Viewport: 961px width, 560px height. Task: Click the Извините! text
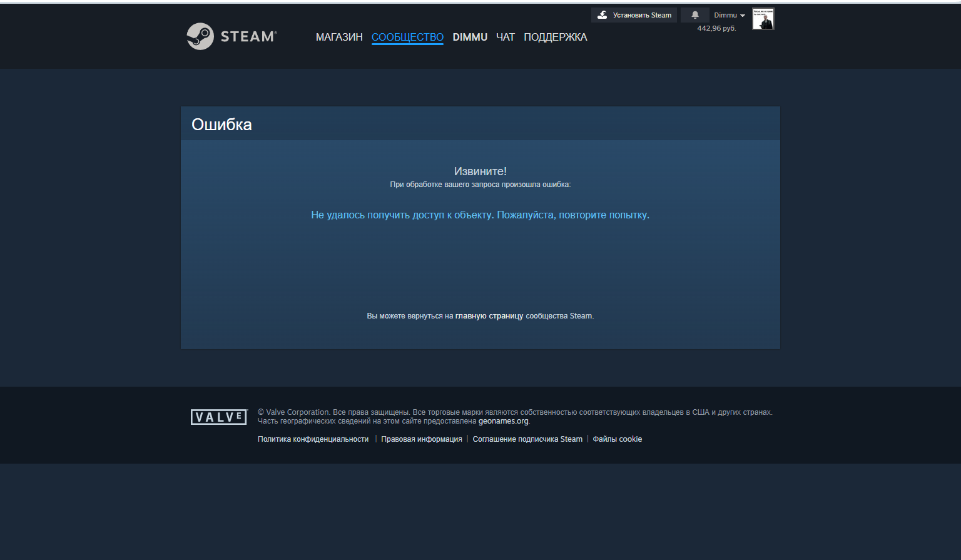[480, 171]
